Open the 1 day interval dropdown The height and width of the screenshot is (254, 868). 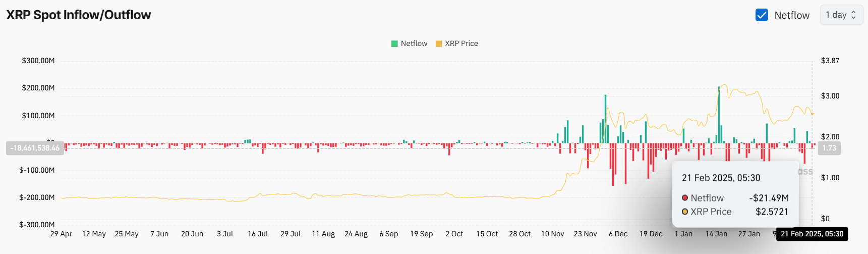point(841,15)
